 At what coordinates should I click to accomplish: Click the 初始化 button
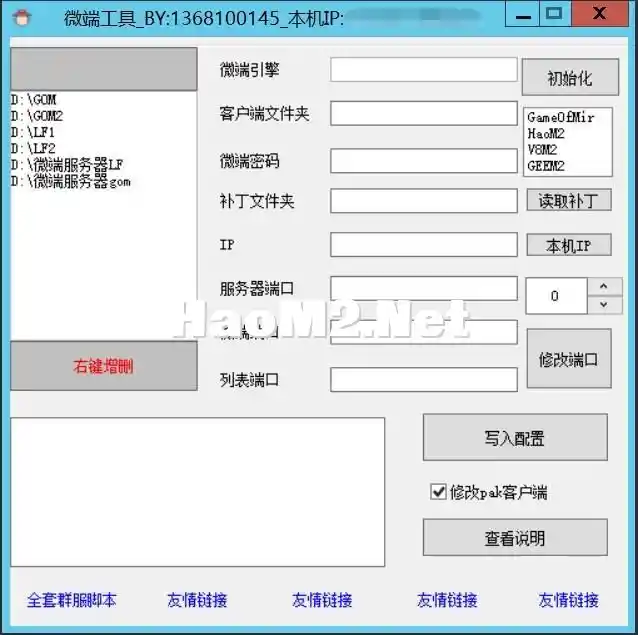(570, 77)
